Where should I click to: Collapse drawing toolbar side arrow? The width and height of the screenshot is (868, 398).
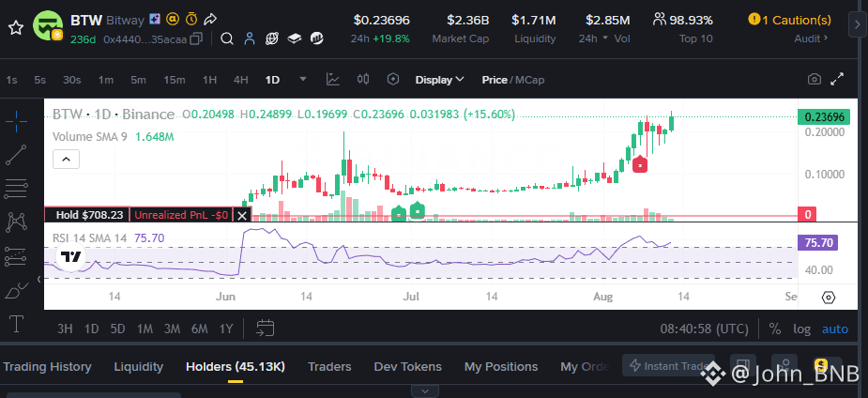click(38, 279)
